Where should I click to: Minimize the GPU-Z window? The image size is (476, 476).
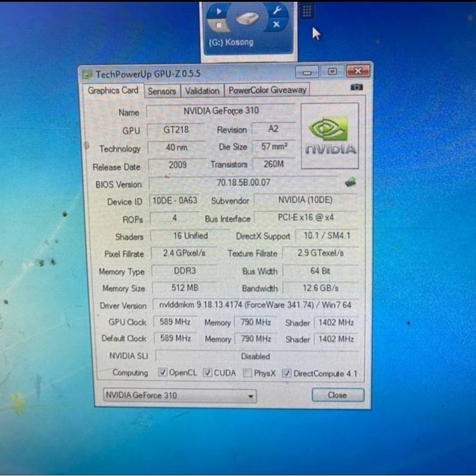tap(307, 72)
